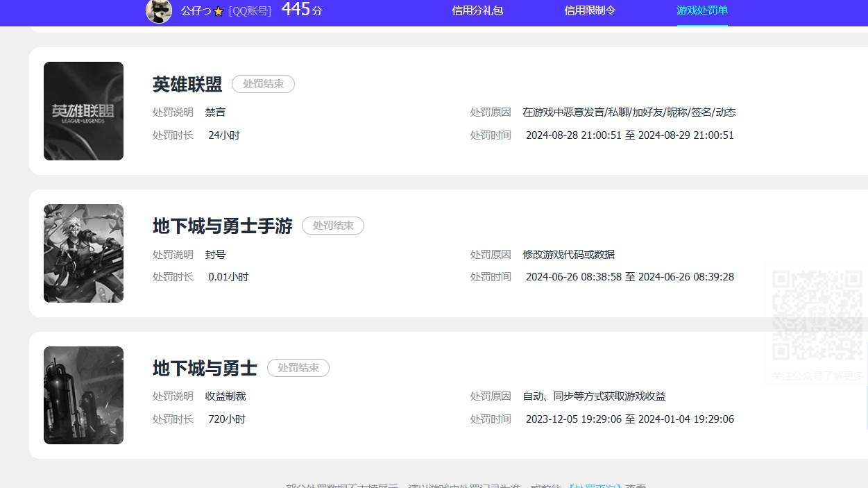This screenshot has height=488, width=868.
Task: Click the [QQ账号] label
Action: 250,11
